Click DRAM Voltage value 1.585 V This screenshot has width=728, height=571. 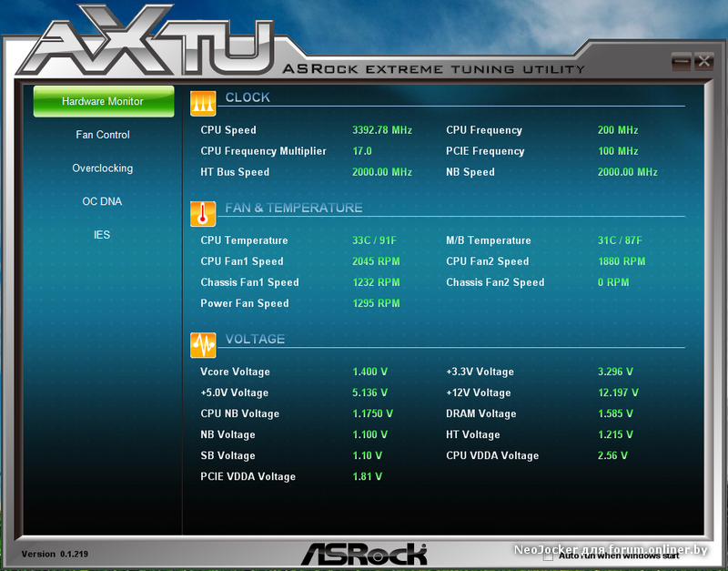616,413
